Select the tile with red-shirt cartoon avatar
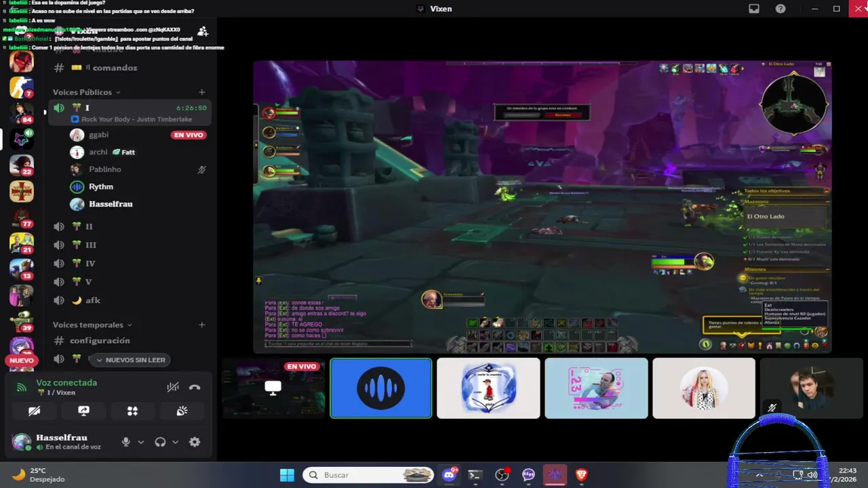868x488 pixels. point(488,388)
